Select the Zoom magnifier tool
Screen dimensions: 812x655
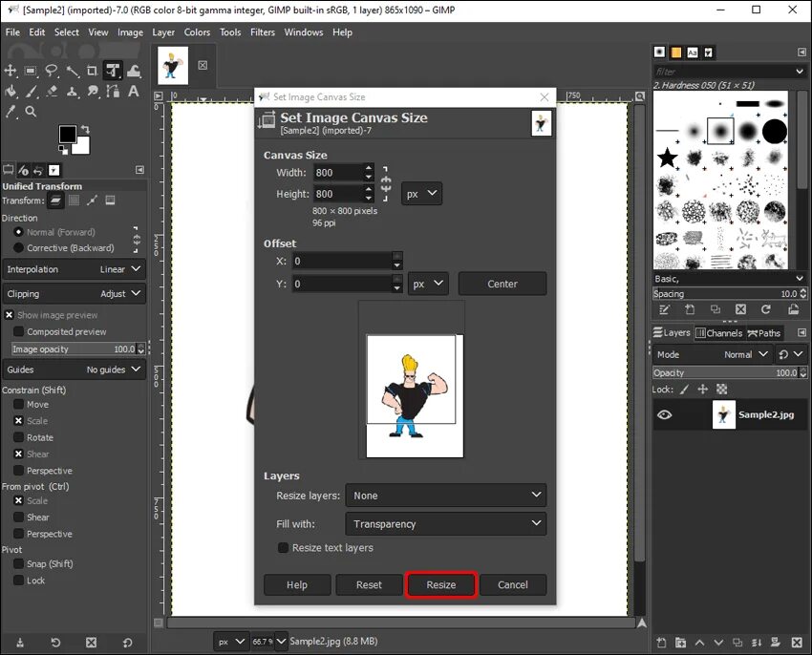[x=32, y=112]
